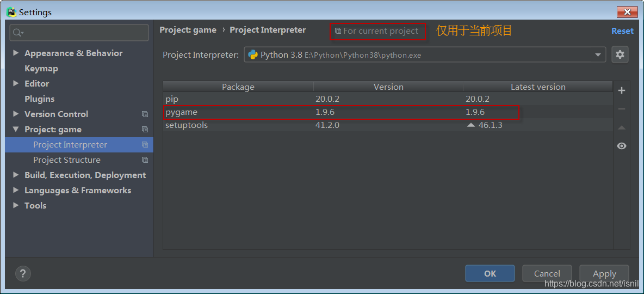The image size is (644, 294).
Task: Sort by the Package column header
Action: [x=238, y=87]
